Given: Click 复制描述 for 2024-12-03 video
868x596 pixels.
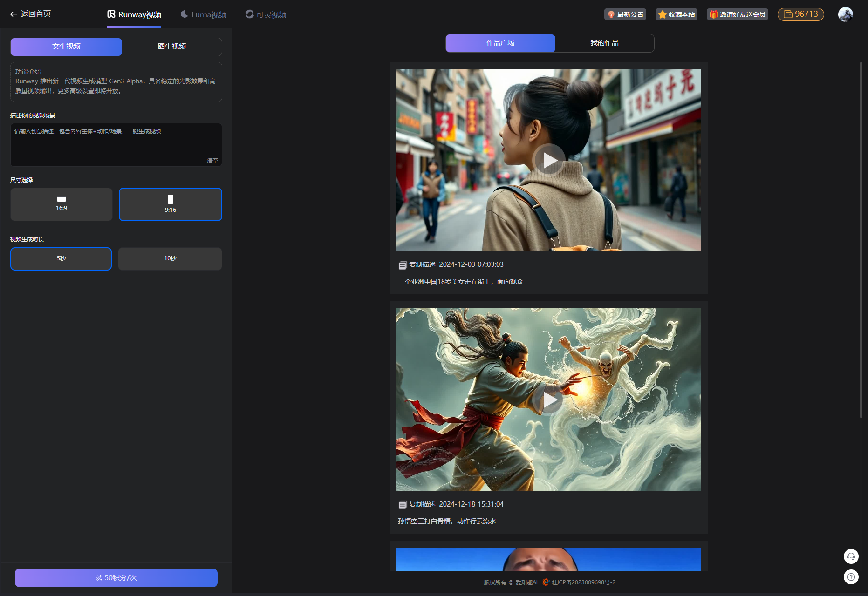Looking at the screenshot, I should (422, 264).
